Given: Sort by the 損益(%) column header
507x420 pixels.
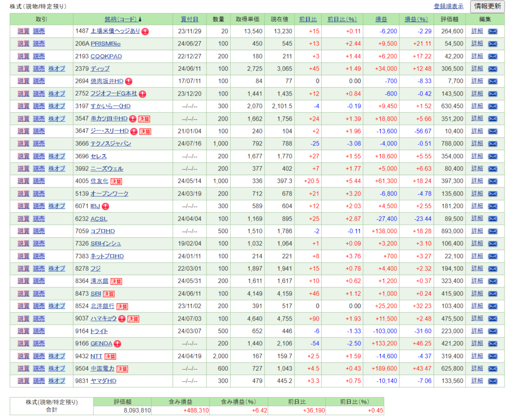Looking at the screenshot, I should point(416,19).
